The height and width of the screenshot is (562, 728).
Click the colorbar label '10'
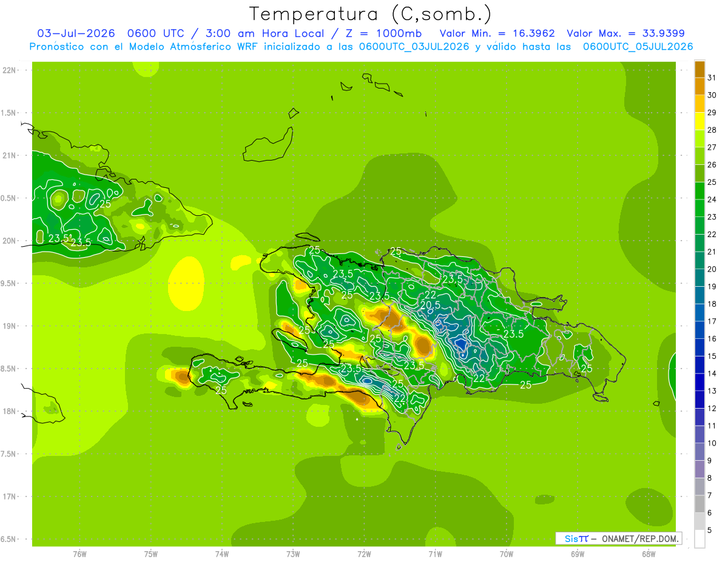pyautogui.click(x=712, y=443)
